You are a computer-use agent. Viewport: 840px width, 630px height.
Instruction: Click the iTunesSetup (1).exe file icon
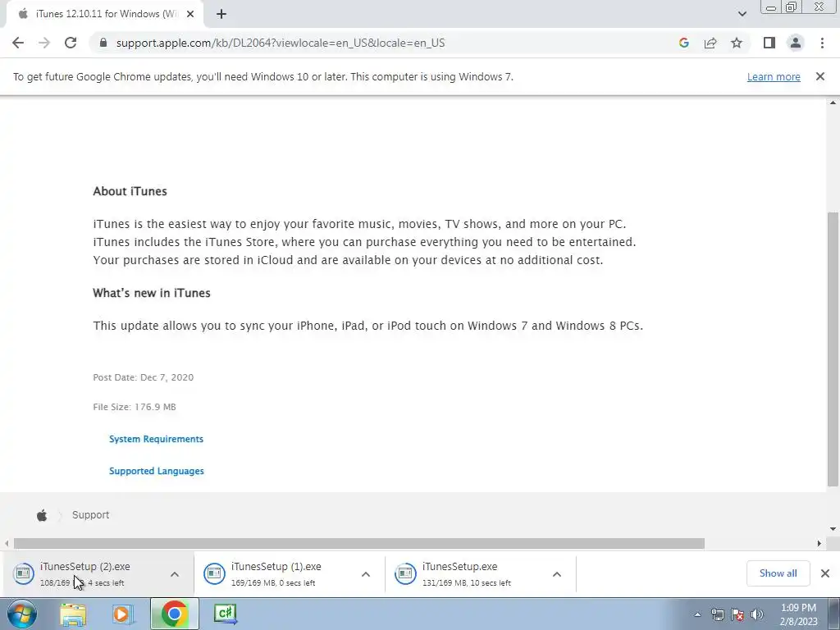tap(214, 573)
